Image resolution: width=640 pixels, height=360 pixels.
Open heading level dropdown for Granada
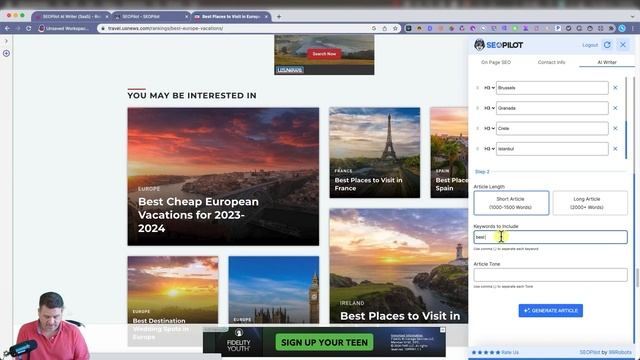pos(489,108)
